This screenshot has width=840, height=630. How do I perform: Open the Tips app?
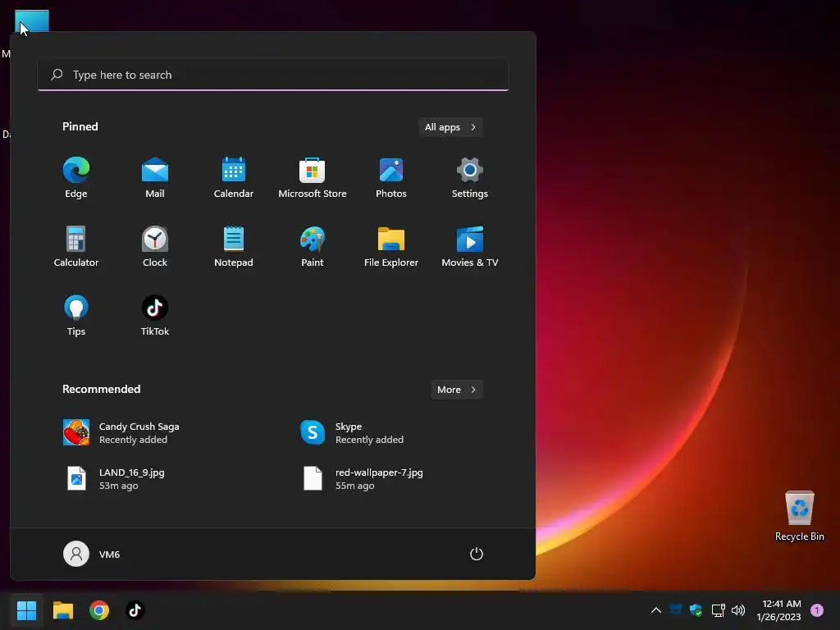point(76,316)
